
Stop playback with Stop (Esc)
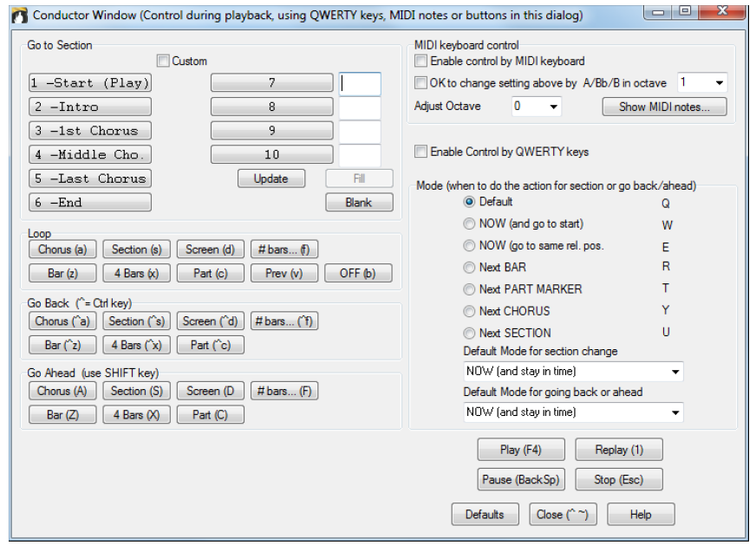[x=619, y=479]
